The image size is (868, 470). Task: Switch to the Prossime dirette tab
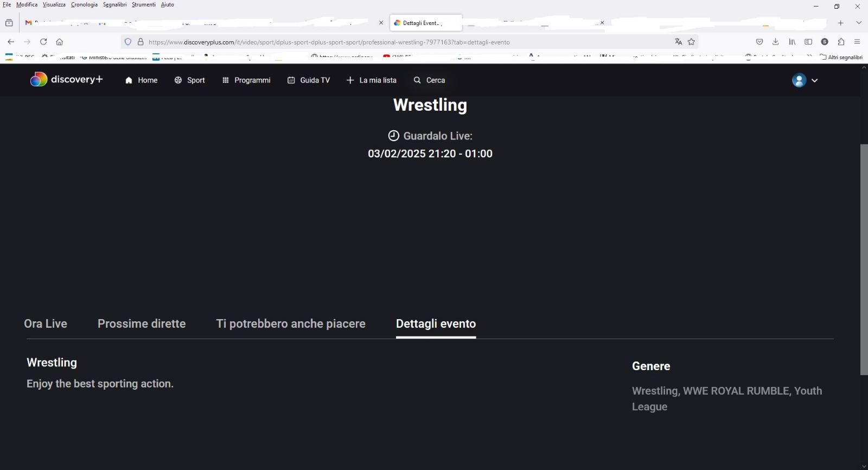coord(142,323)
